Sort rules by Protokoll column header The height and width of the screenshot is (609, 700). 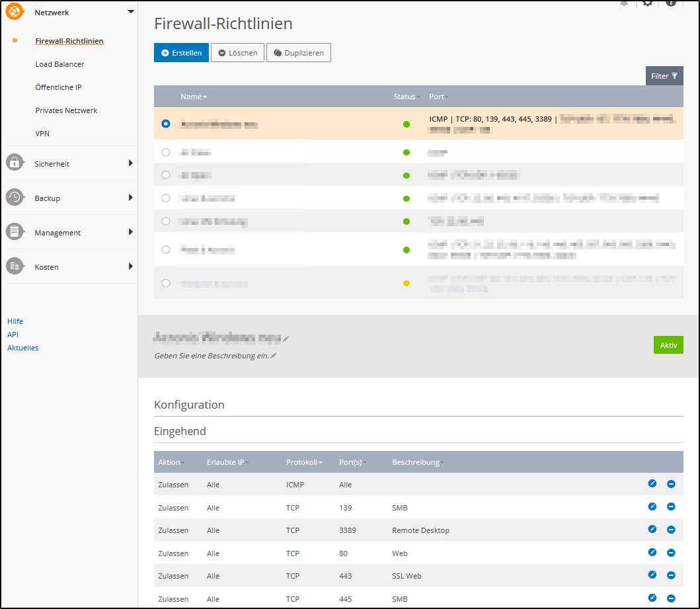(x=303, y=462)
